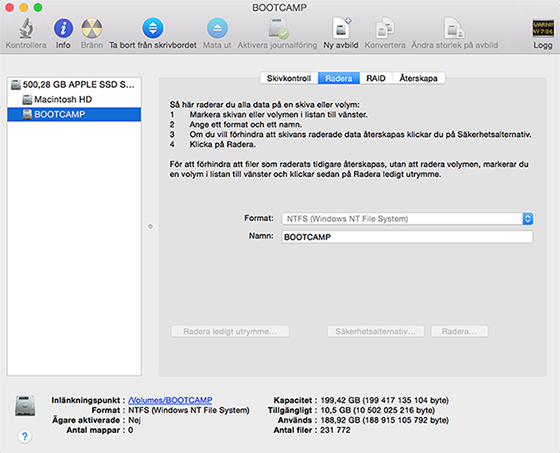The width and height of the screenshot is (560, 453).
Task: Switch to the RAID tab
Action: click(x=376, y=78)
